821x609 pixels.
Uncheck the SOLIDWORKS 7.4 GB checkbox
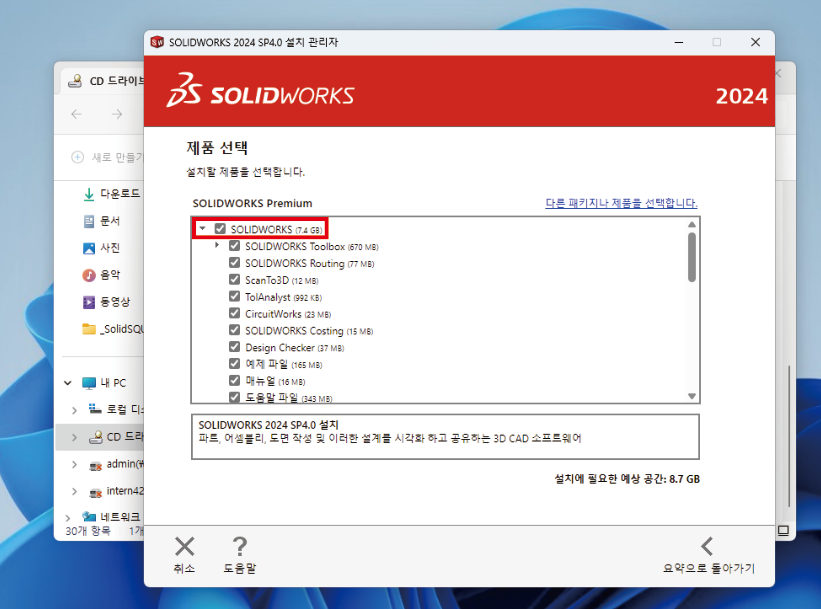click(220, 229)
